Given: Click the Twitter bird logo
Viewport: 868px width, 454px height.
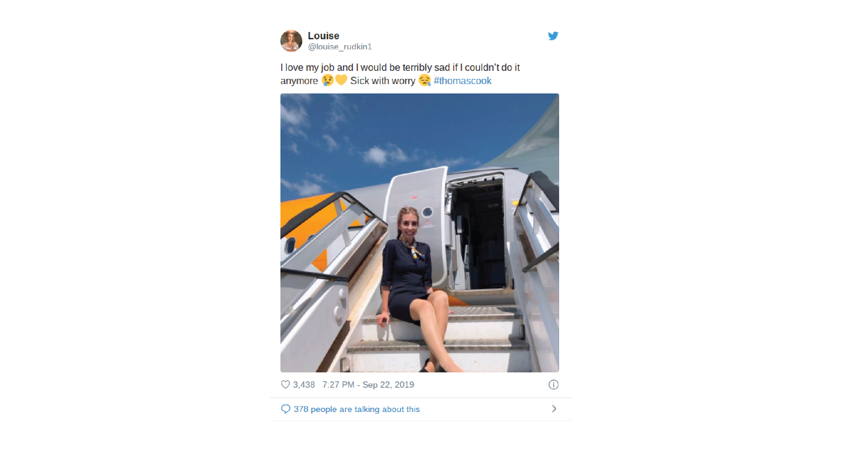Looking at the screenshot, I should 553,36.
